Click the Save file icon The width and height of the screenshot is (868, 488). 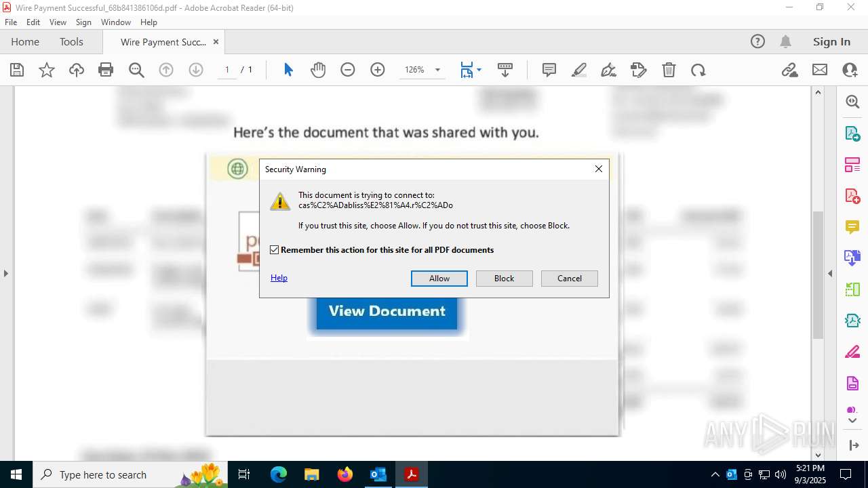point(17,70)
